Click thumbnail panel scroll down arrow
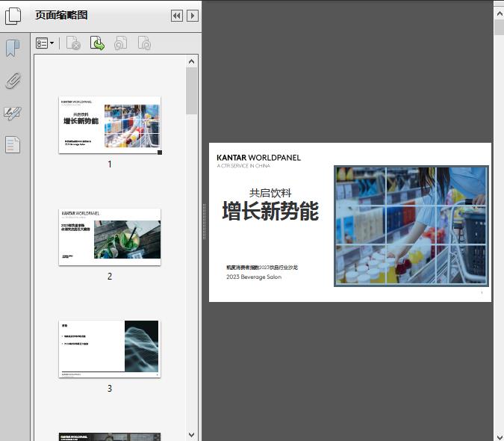 pos(192,435)
